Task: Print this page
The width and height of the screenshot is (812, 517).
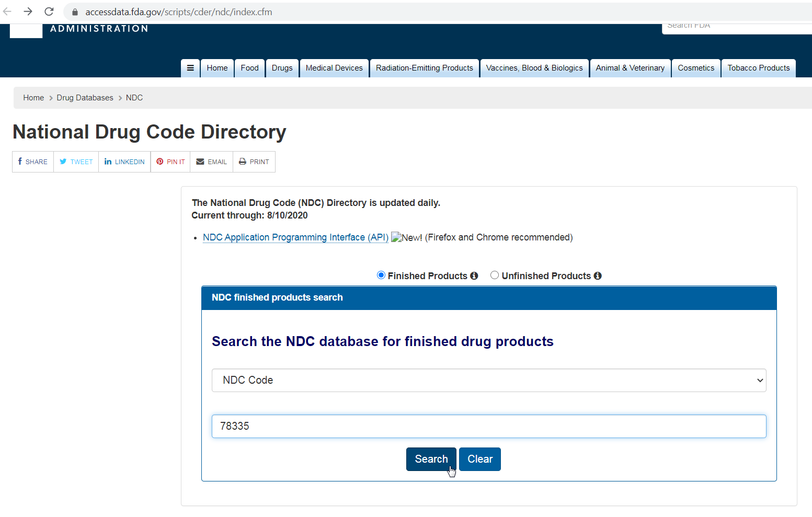Action: coord(254,162)
